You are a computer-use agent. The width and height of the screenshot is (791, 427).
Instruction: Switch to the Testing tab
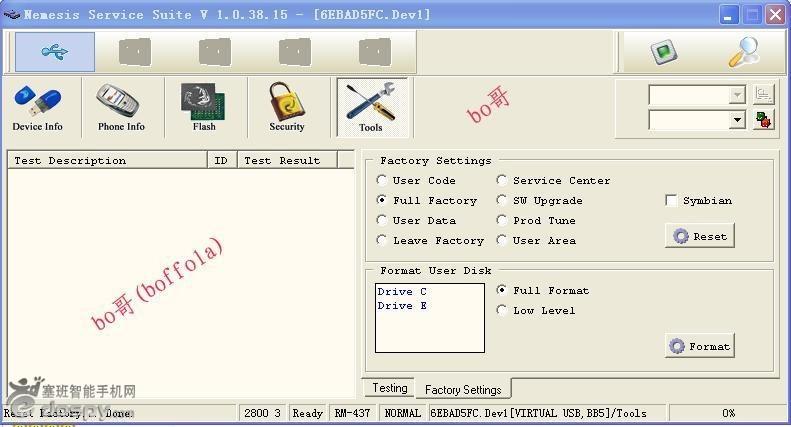[x=389, y=388]
